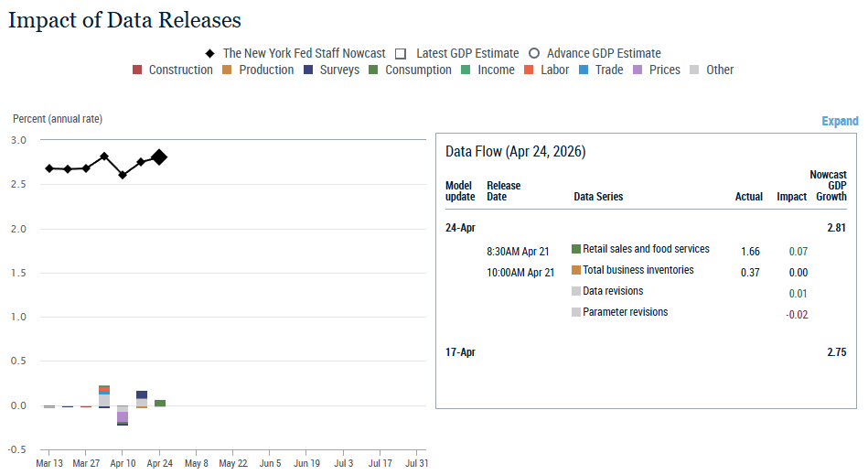Viewport: 868px width, 475px height.
Task: Click the Other legend icon
Action: tap(695, 70)
